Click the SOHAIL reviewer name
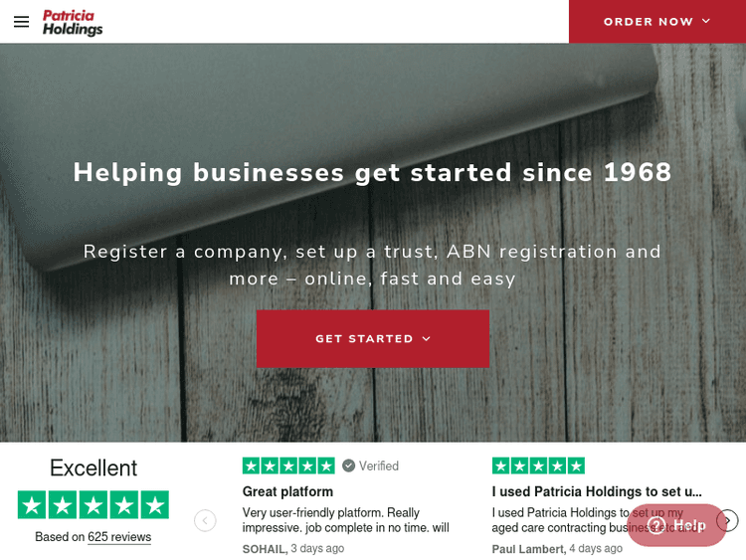Screen dimensions: 746x560 click(264, 548)
